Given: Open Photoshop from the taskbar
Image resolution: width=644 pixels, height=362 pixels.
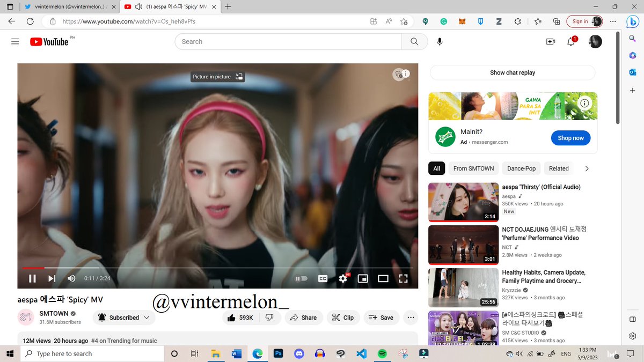Looking at the screenshot, I should click(x=279, y=353).
